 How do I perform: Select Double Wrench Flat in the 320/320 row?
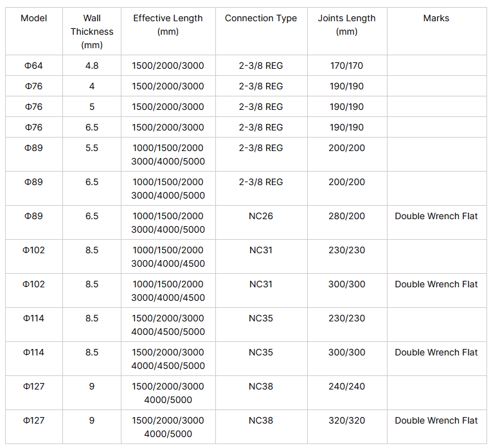pos(436,420)
